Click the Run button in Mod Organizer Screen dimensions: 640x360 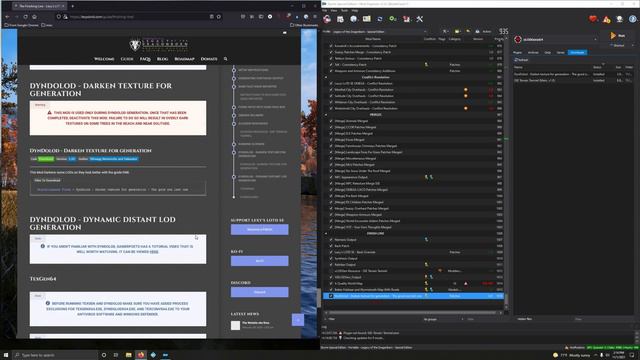click(x=618, y=36)
